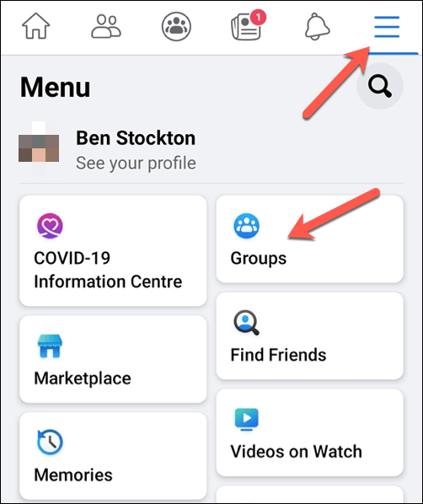The image size is (423, 504).
Task: Tap the blue Groups circle icon
Action: [246, 226]
